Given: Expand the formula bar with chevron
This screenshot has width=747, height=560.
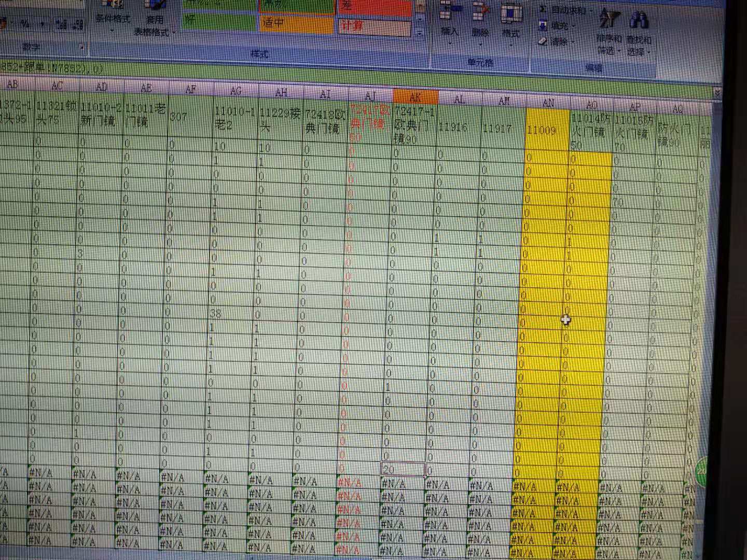Looking at the screenshot, I should coord(717,93).
